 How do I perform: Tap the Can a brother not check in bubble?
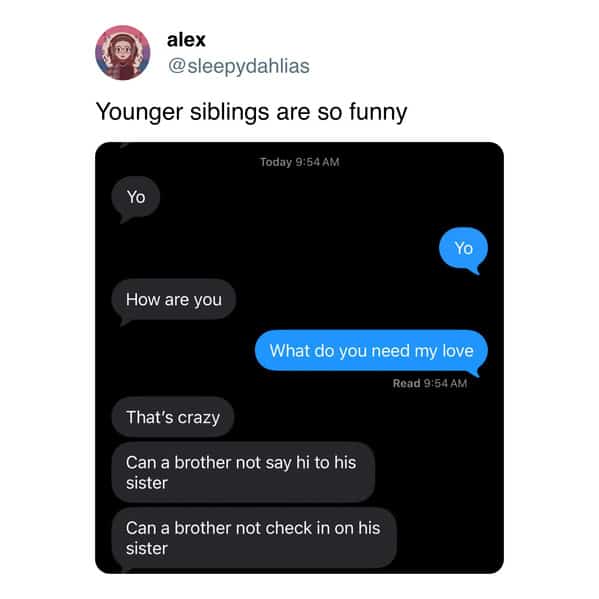point(254,538)
